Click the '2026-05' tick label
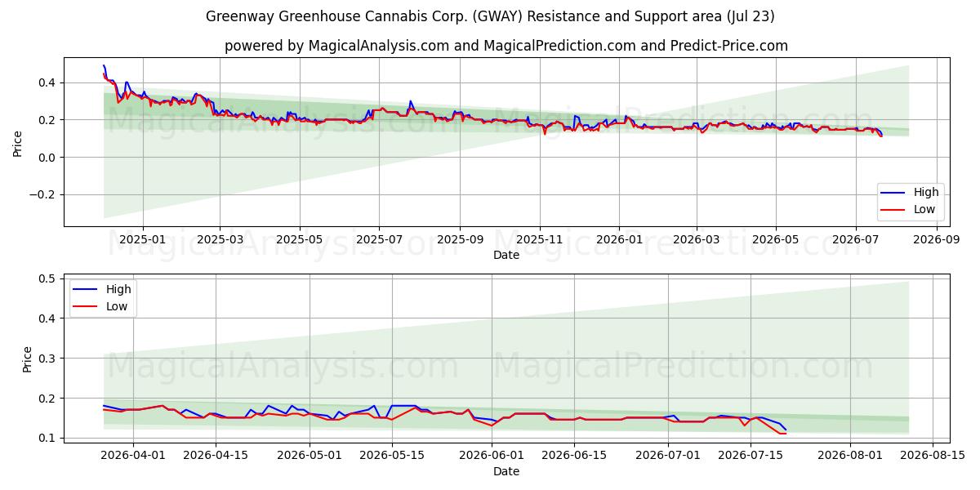 pyautogui.click(x=775, y=239)
